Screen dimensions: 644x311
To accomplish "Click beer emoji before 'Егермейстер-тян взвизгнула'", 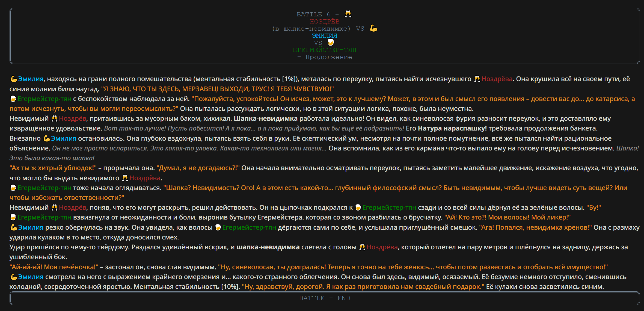I will point(13,217).
